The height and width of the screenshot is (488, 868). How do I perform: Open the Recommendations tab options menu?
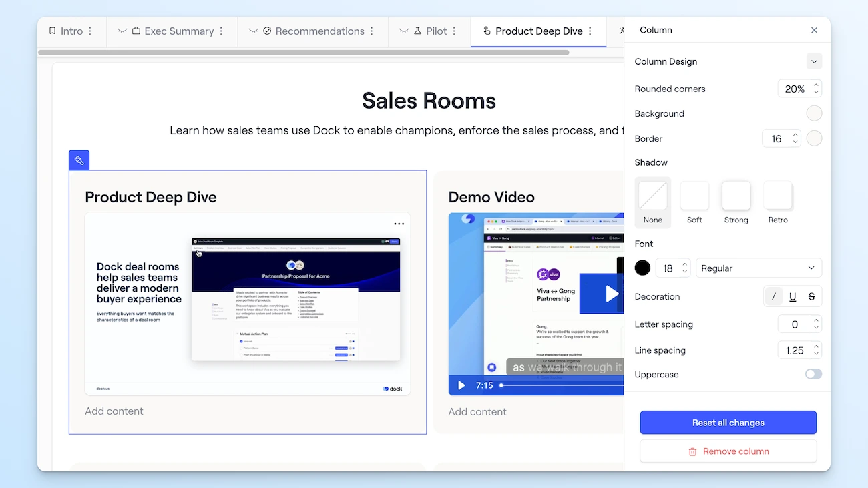tap(372, 31)
